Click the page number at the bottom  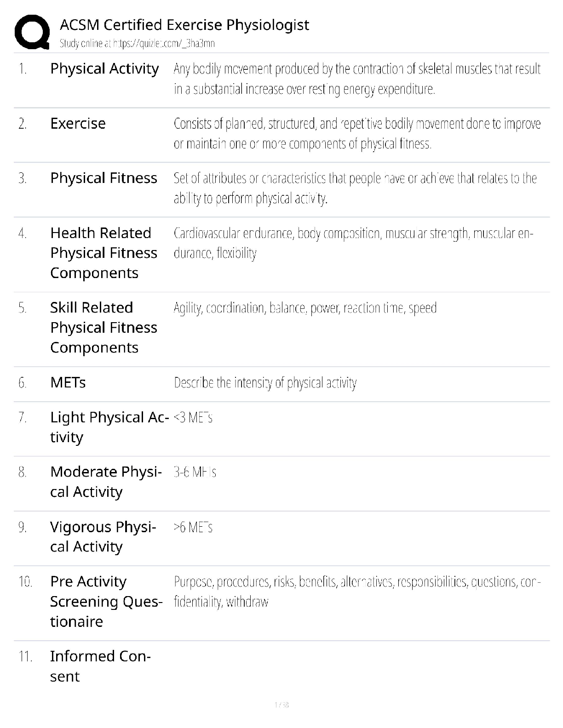point(281,705)
